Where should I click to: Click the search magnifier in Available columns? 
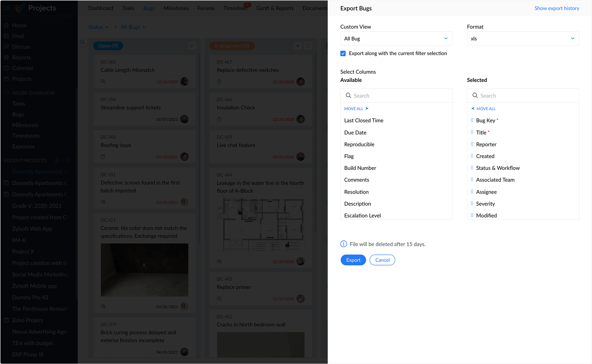click(x=349, y=95)
